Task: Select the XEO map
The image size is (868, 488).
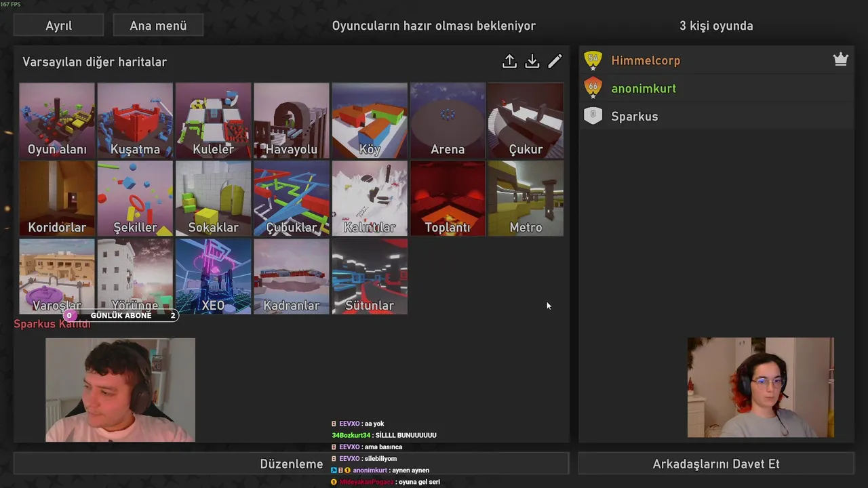Action: [213, 277]
